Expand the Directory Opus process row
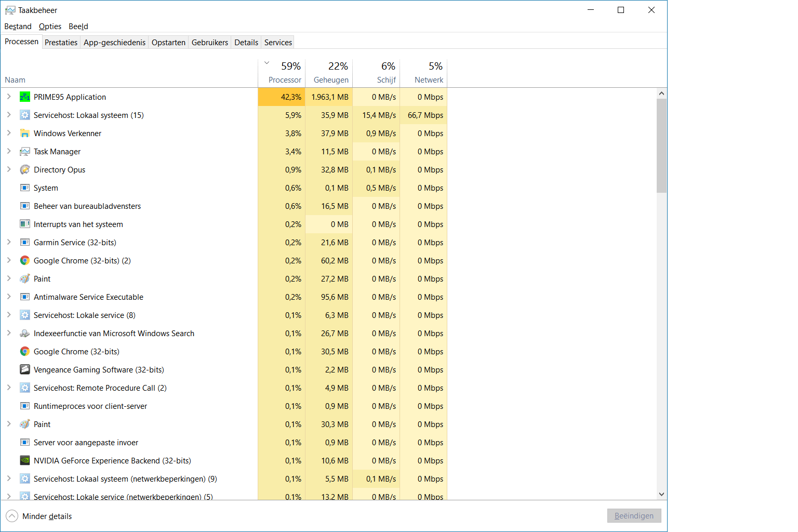This screenshot has height=532, width=798. (x=9, y=169)
